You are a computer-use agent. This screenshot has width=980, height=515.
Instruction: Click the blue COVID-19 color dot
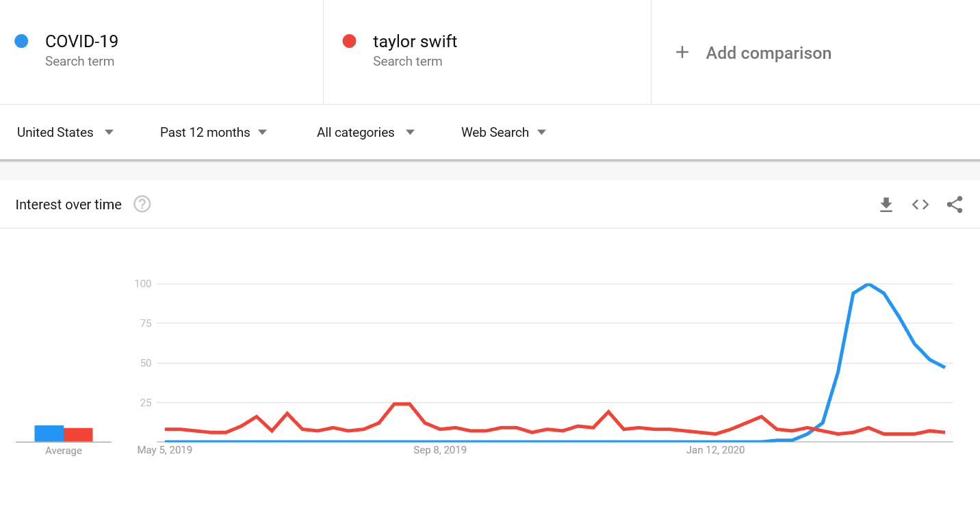tap(22, 42)
